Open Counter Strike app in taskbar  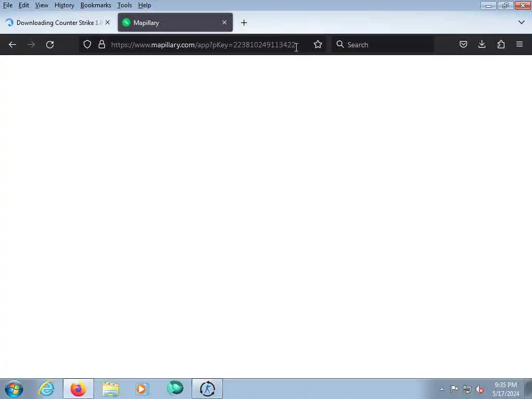point(207,389)
